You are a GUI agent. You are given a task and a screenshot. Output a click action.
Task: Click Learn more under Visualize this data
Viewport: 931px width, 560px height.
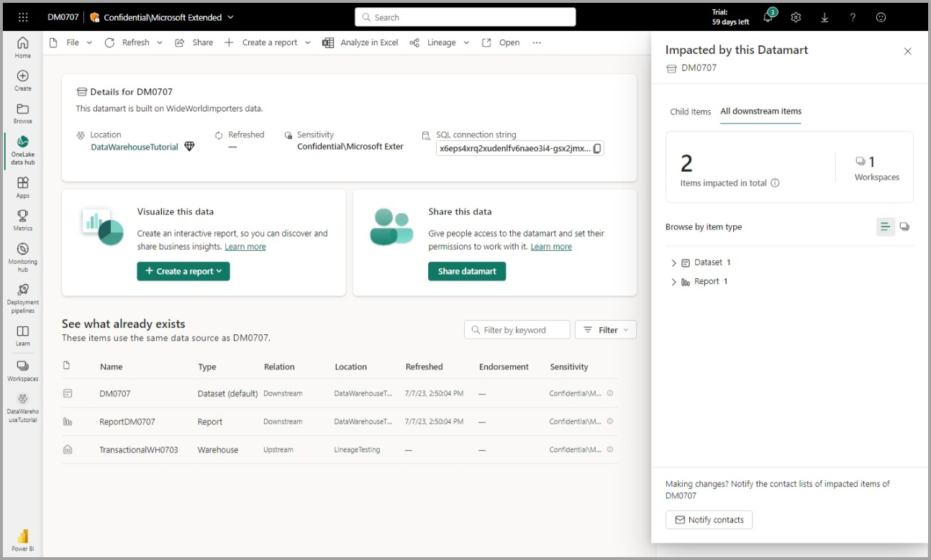pyautogui.click(x=245, y=247)
